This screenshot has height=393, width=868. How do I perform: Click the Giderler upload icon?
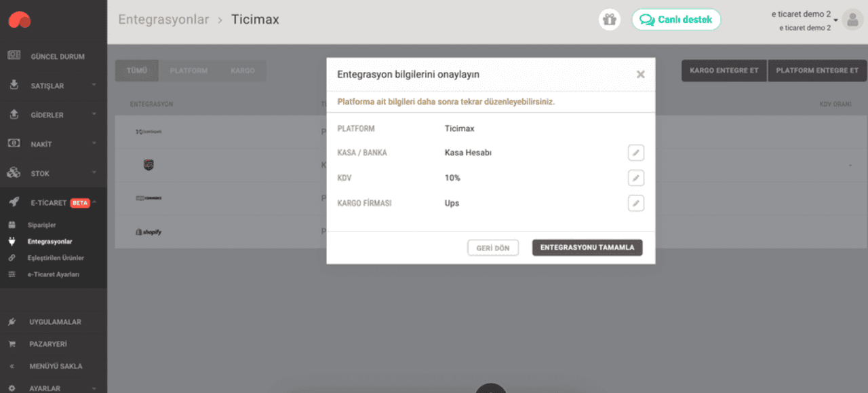14,115
